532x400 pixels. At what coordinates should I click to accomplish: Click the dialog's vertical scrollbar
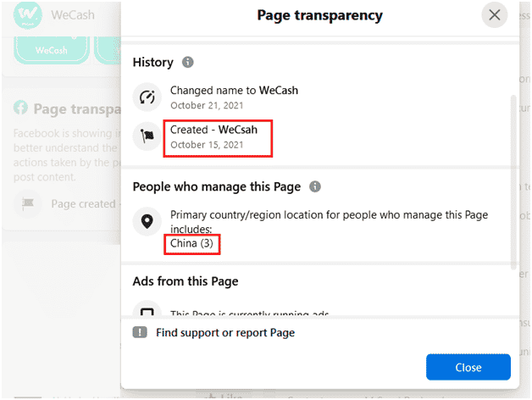click(x=513, y=182)
